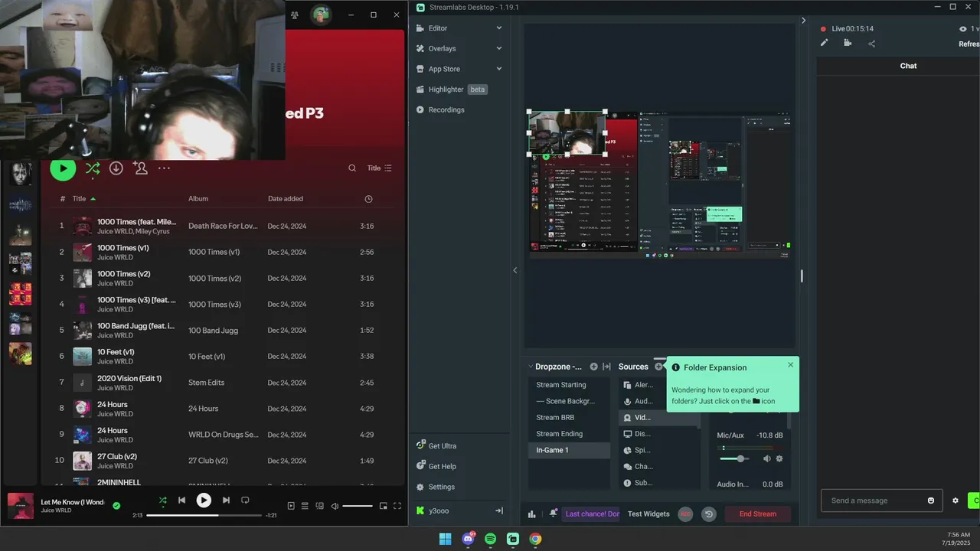The width and height of the screenshot is (980, 551).
Task: Toggle the replay buffer icon
Action: 709,514
